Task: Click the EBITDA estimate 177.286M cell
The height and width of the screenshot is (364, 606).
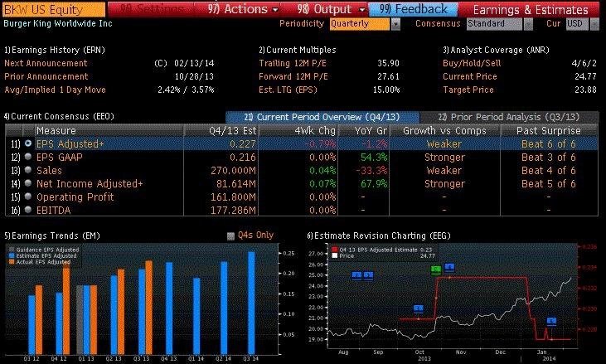Action: click(233, 211)
